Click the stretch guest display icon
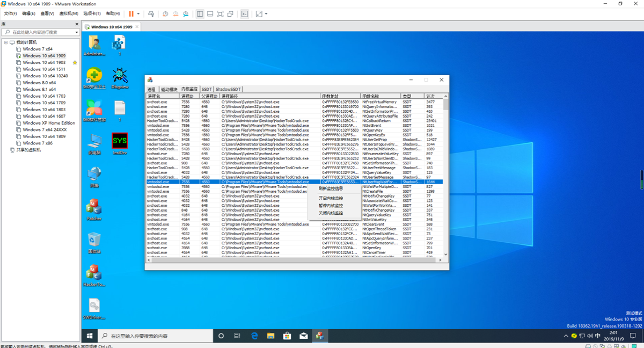 (259, 13)
